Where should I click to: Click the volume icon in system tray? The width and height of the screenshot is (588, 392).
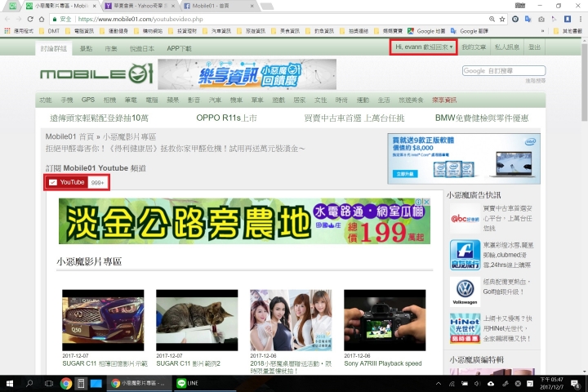click(477, 383)
